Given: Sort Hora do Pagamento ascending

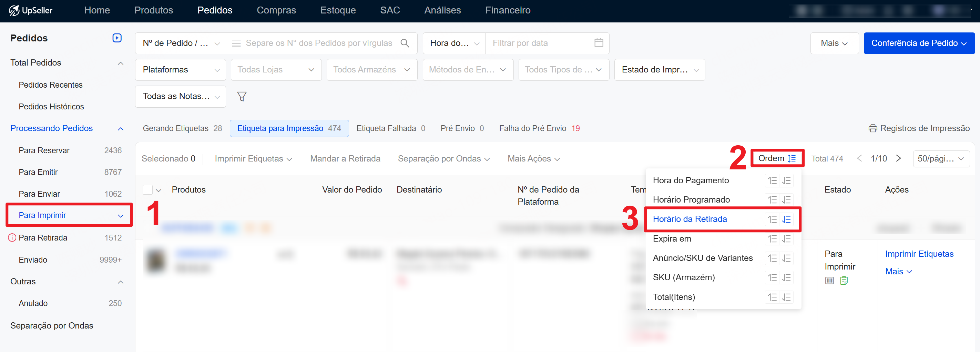Looking at the screenshot, I should pos(772,180).
